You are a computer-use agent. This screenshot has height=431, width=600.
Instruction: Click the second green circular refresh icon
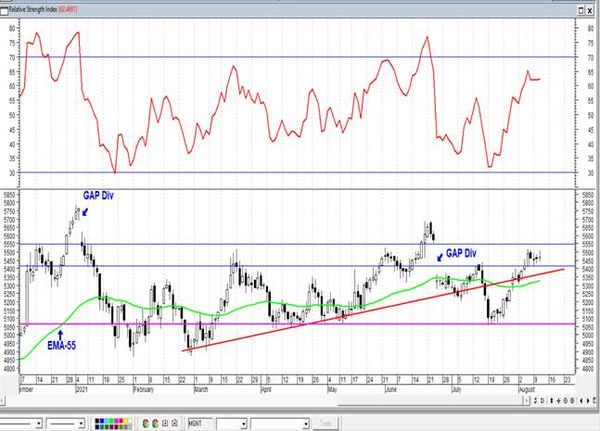155,423
